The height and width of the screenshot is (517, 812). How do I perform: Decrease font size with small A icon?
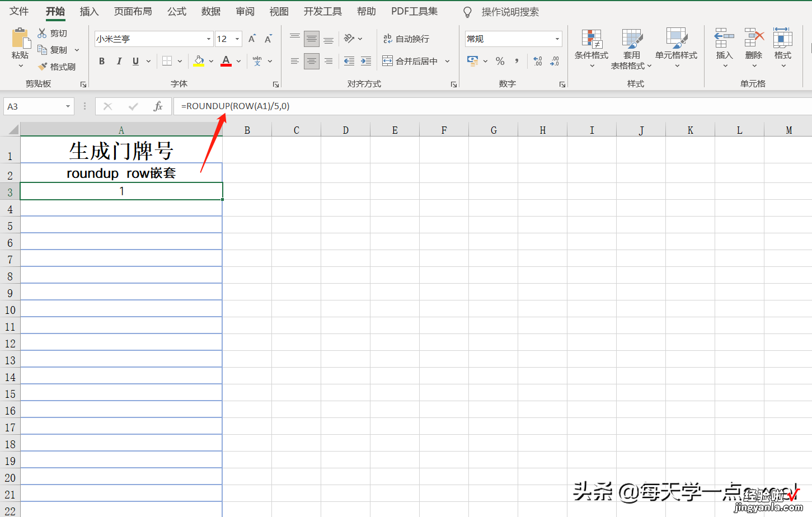[268, 39]
